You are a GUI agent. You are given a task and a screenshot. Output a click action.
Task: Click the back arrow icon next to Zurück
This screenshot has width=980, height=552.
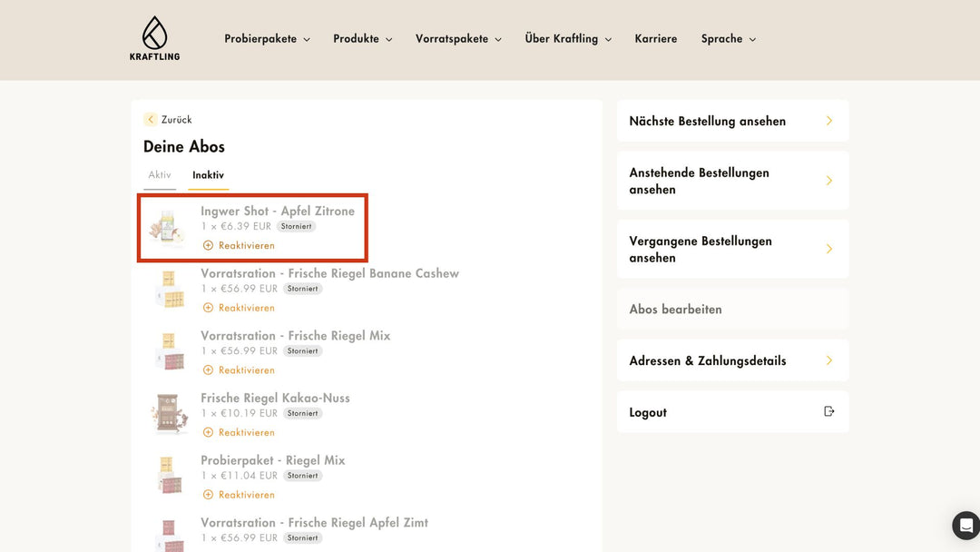(x=151, y=120)
